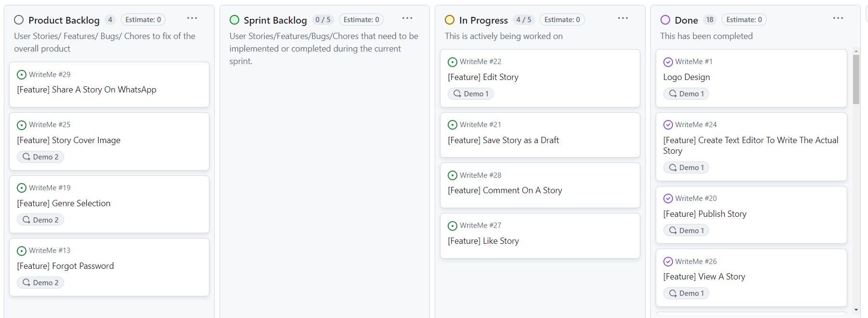Click the Done column scroll down arrow
This screenshot has height=318, width=868.
(856, 310)
